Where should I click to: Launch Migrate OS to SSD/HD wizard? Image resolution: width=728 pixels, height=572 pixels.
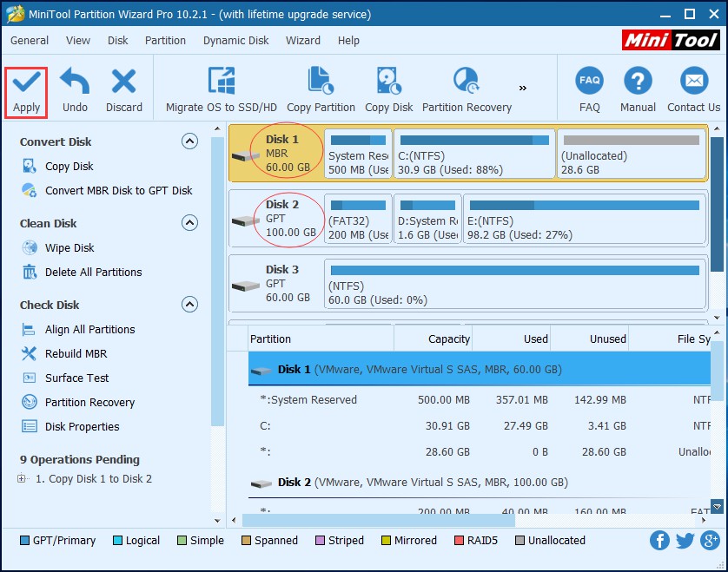point(222,91)
